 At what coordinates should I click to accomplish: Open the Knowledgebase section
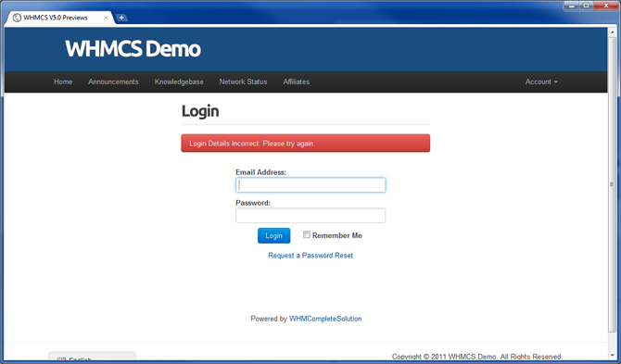[179, 82]
